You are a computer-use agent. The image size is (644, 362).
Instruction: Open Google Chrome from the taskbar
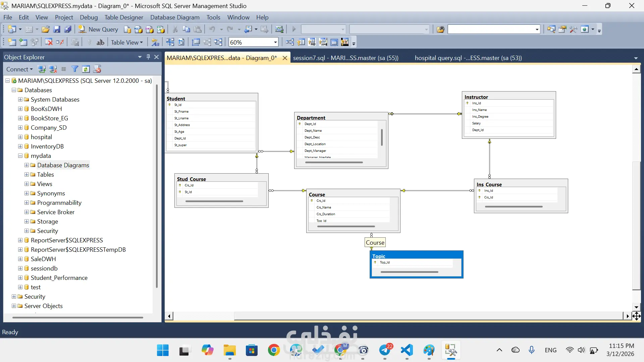[x=274, y=350]
